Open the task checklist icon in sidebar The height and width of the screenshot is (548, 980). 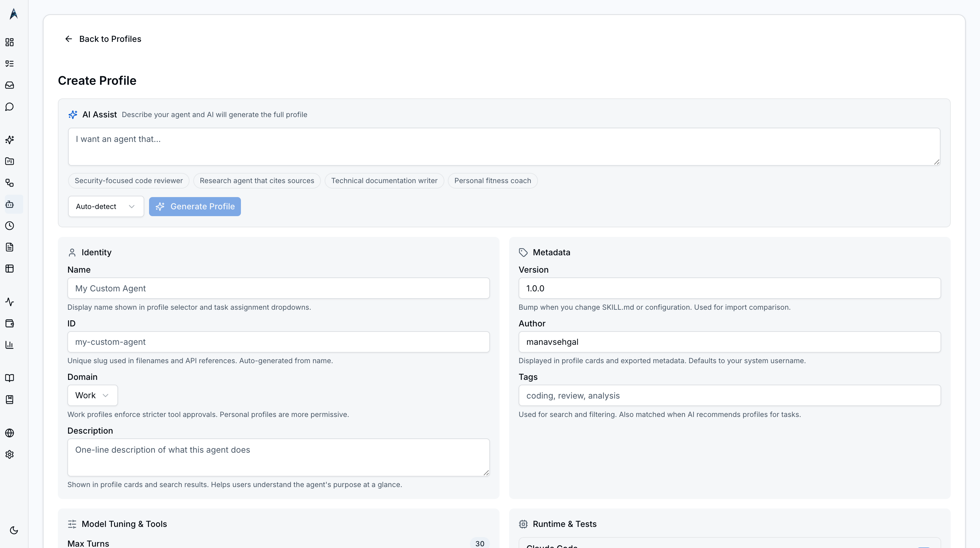(x=10, y=64)
